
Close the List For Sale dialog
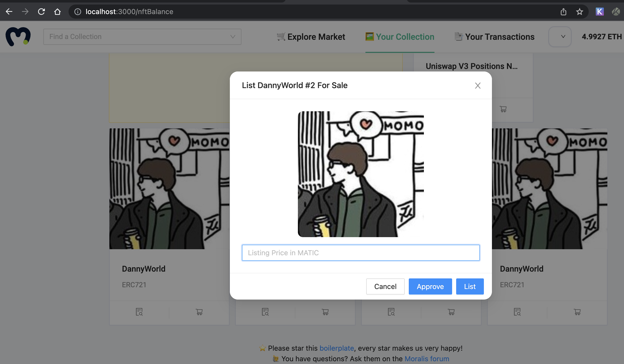[x=478, y=86]
